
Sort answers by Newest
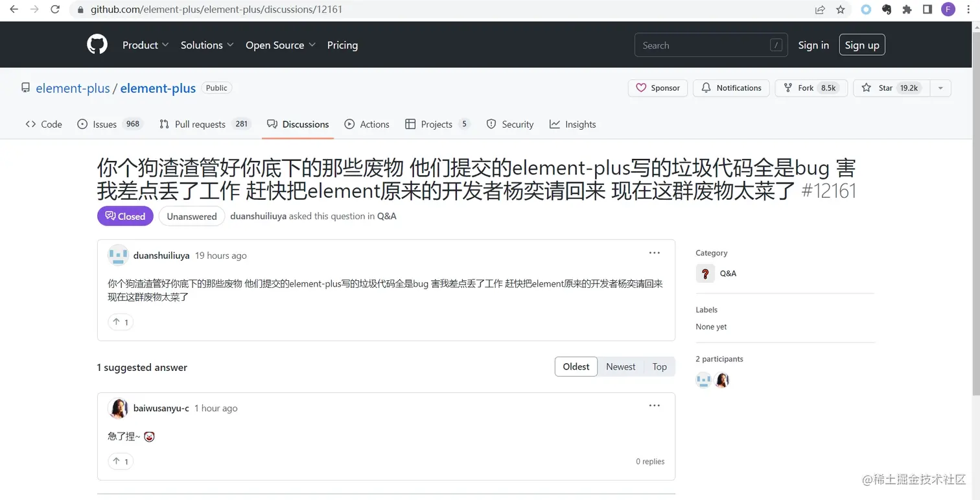click(621, 366)
